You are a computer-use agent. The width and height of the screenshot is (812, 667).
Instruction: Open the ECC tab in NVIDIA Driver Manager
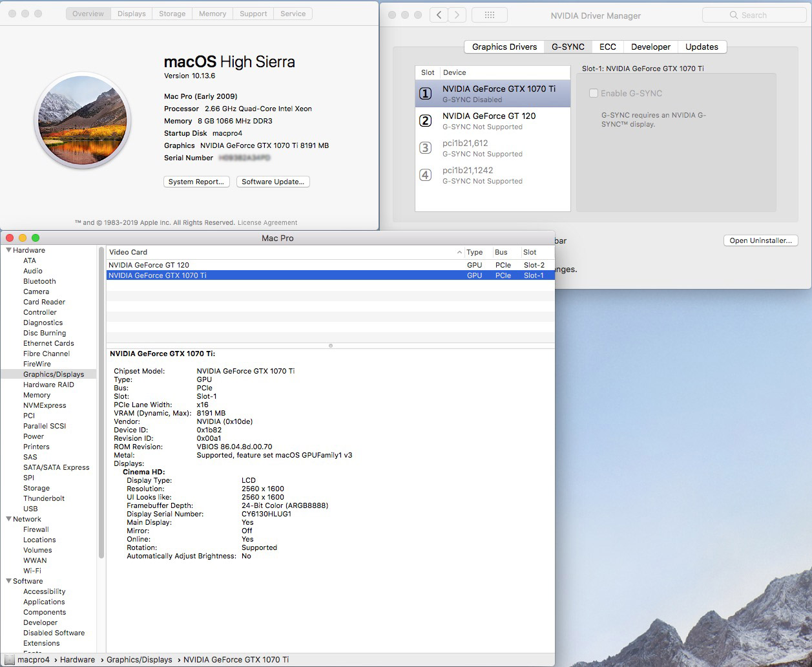pyautogui.click(x=608, y=47)
